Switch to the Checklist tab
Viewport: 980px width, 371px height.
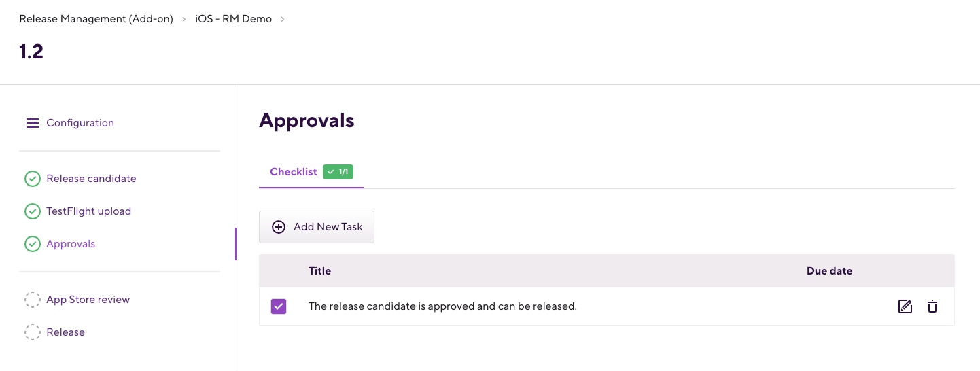point(294,172)
